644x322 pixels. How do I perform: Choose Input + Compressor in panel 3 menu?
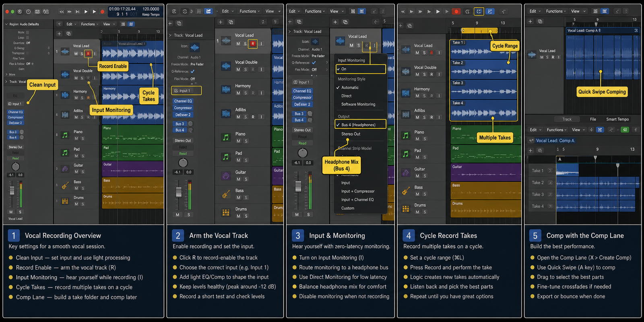coord(358,191)
